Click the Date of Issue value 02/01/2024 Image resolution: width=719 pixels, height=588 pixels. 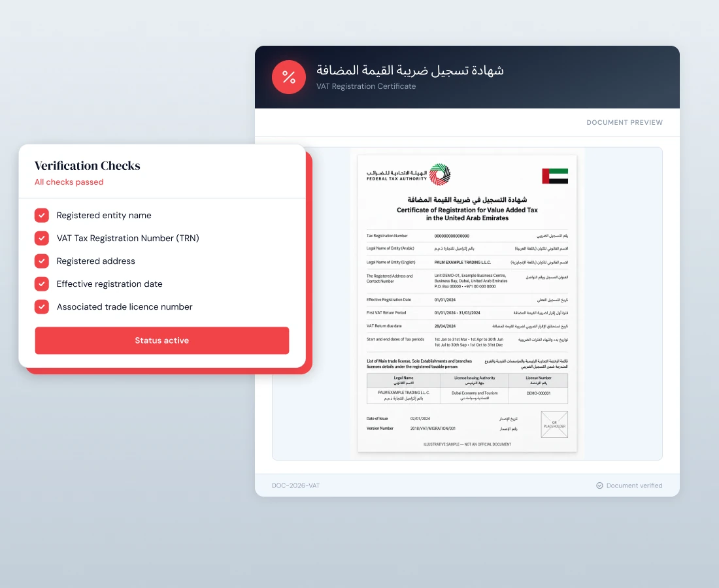[420, 418]
